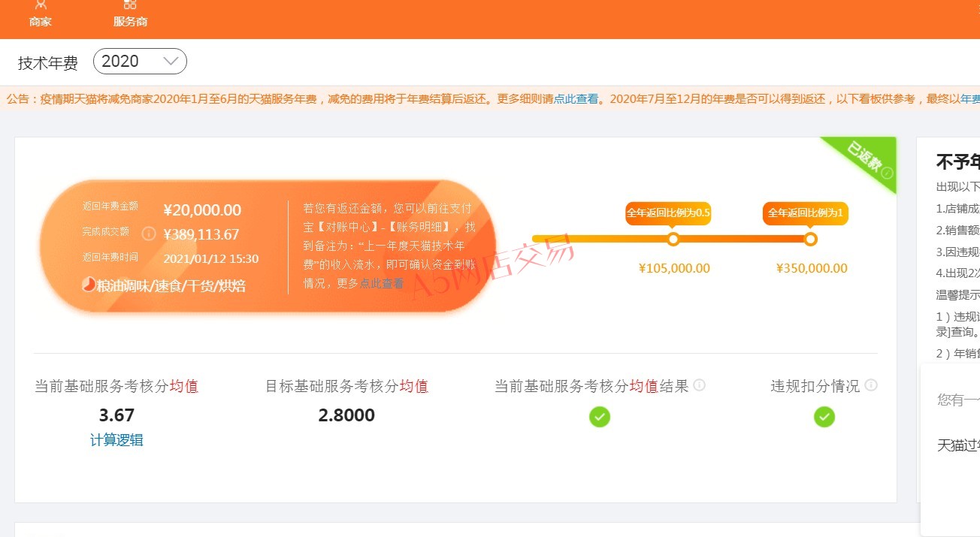Click info icon beside 完成成交额
Screen dimensions: 980x537
(x=149, y=234)
